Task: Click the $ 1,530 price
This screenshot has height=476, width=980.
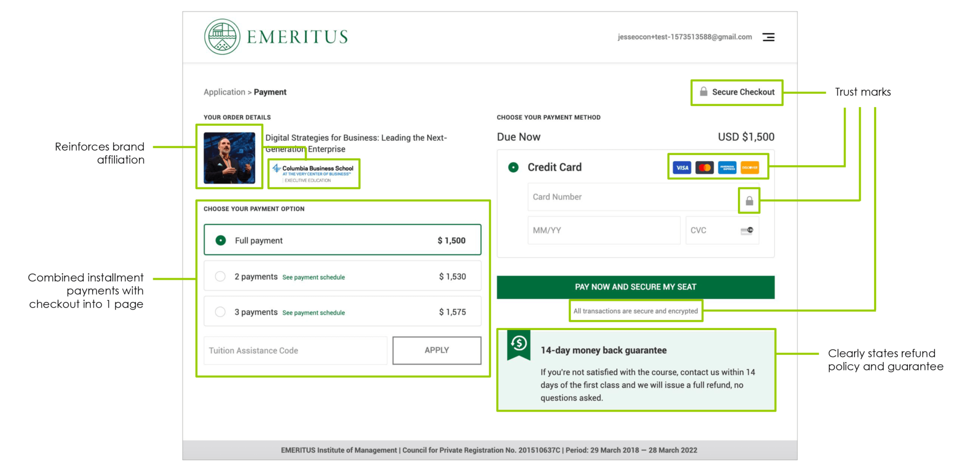Action: pos(452,277)
